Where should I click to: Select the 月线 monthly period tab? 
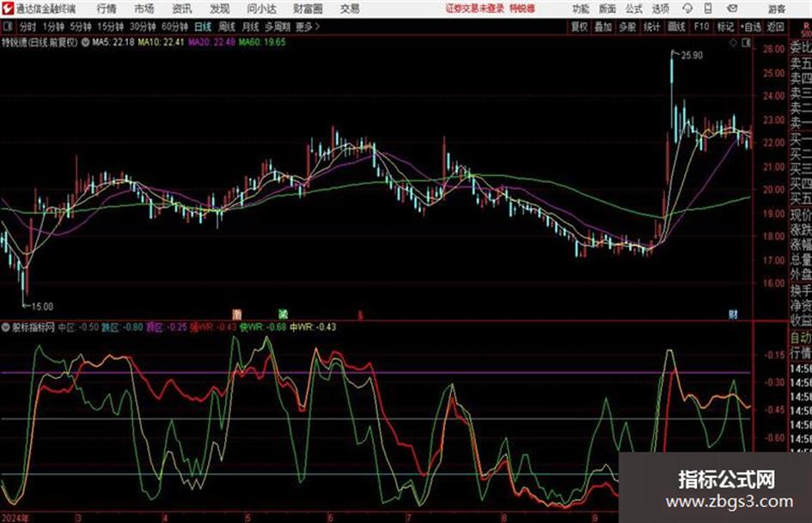(x=251, y=27)
